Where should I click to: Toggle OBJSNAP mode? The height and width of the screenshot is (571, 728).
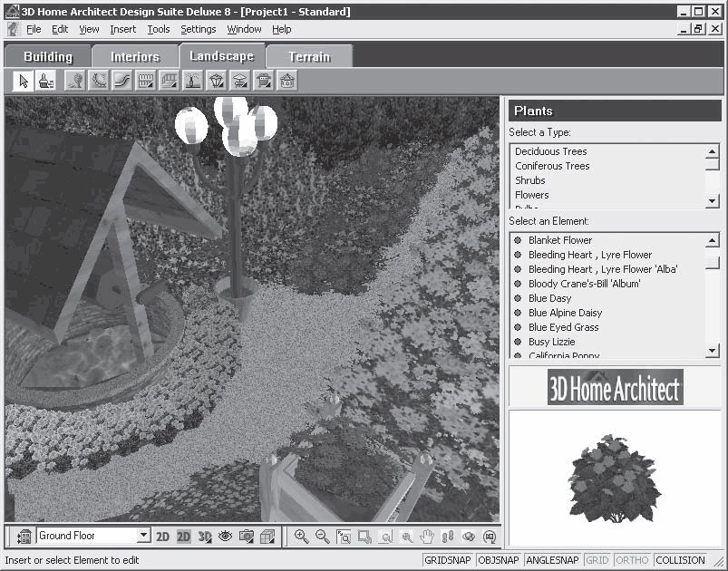pyautogui.click(x=500, y=560)
